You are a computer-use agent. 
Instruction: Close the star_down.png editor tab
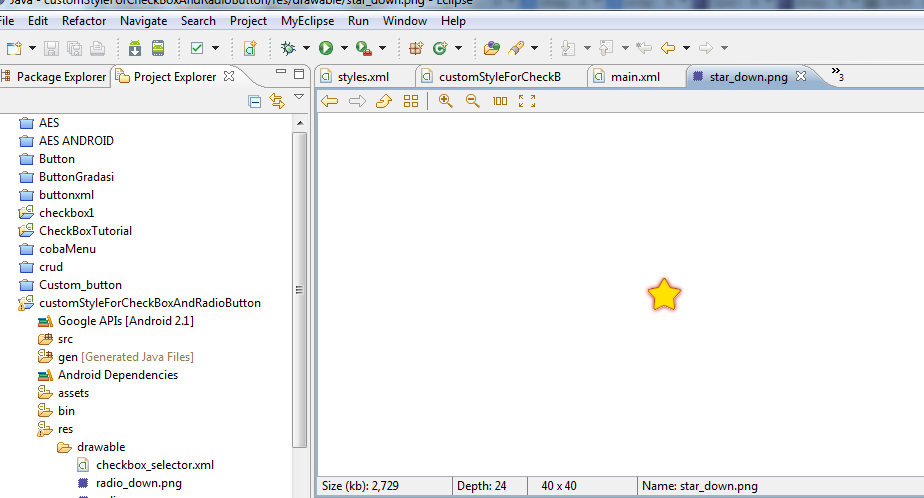tap(800, 76)
